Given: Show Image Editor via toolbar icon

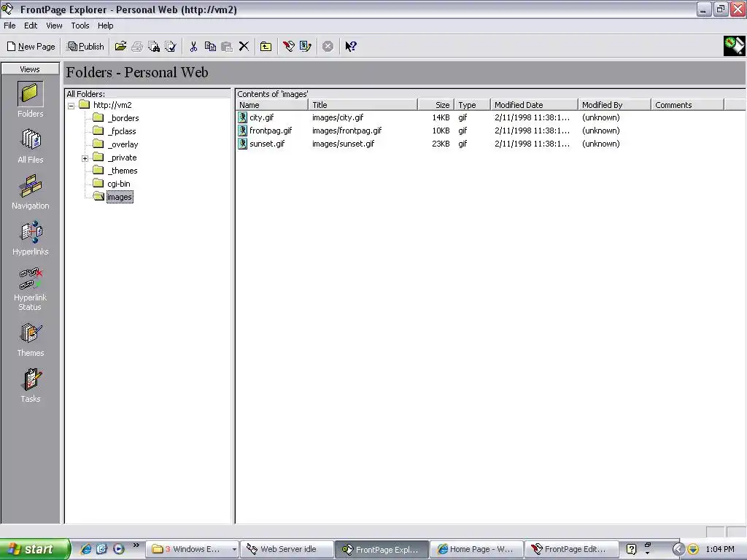Looking at the screenshot, I should point(306,46).
